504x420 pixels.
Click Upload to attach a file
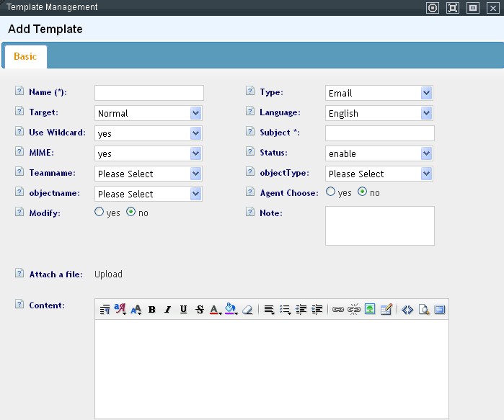109,274
